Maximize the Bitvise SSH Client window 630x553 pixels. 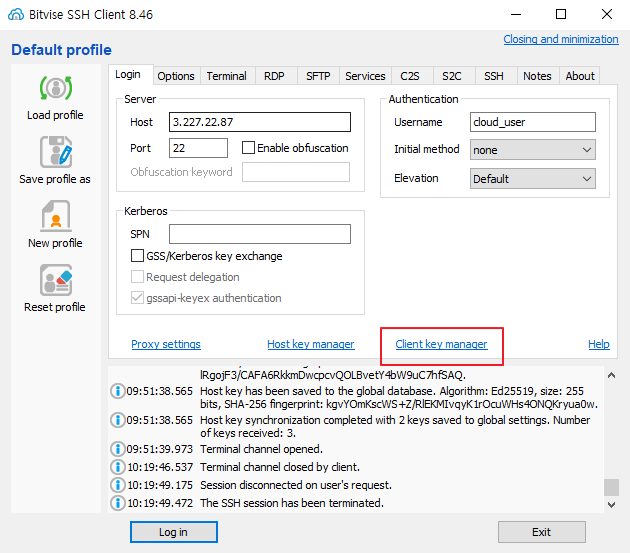click(x=561, y=14)
